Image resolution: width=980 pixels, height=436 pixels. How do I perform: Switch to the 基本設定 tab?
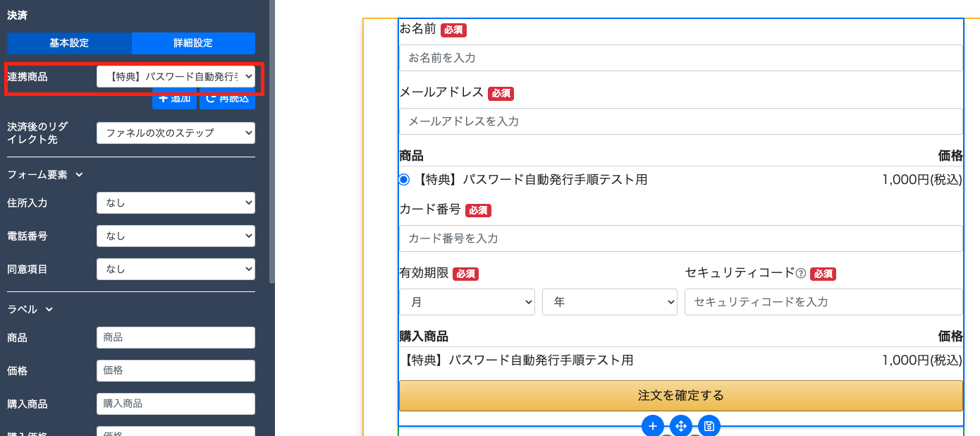[x=69, y=43]
